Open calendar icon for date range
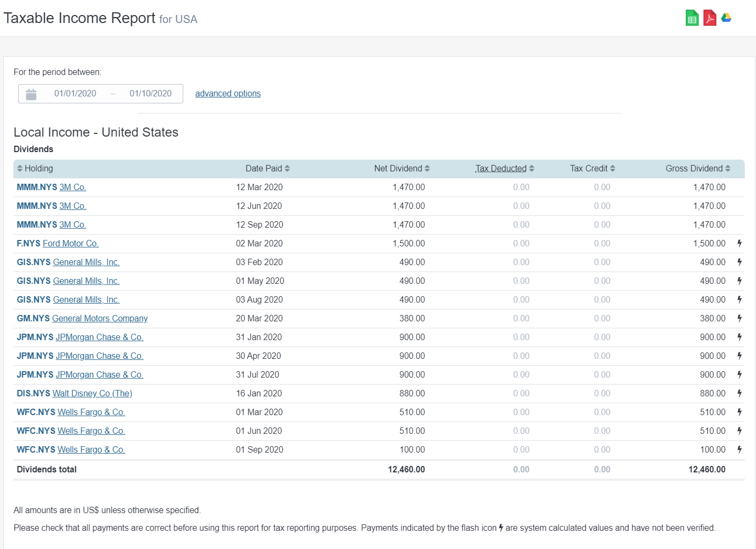This screenshot has height=549, width=756. pyautogui.click(x=31, y=94)
